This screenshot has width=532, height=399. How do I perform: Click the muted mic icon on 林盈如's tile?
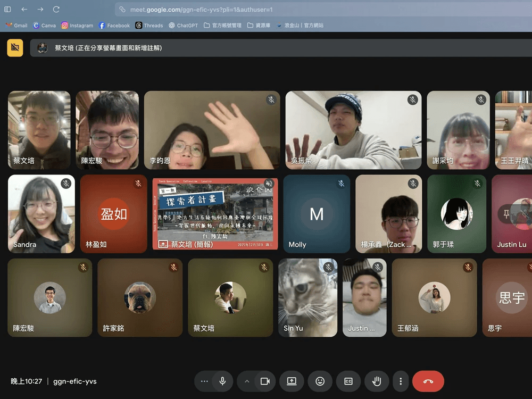[138, 184]
